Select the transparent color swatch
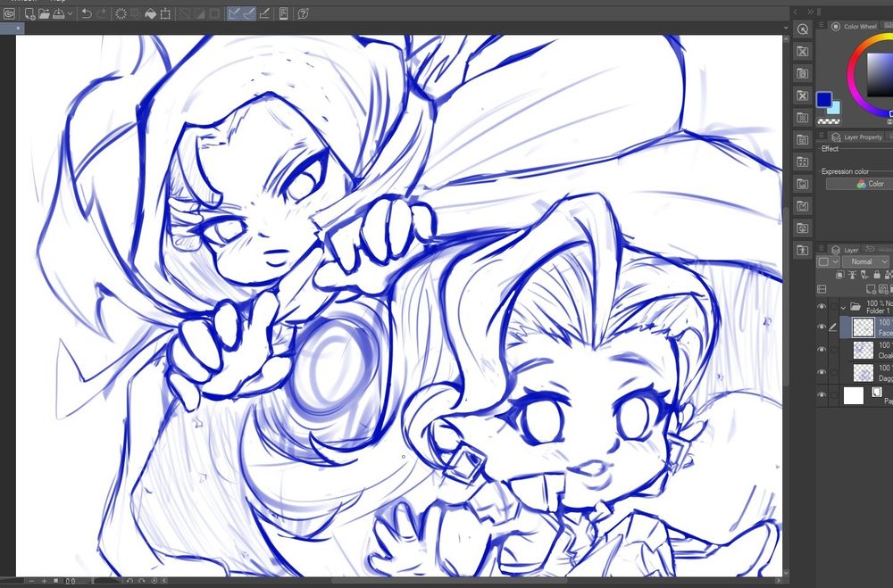 coord(829,121)
